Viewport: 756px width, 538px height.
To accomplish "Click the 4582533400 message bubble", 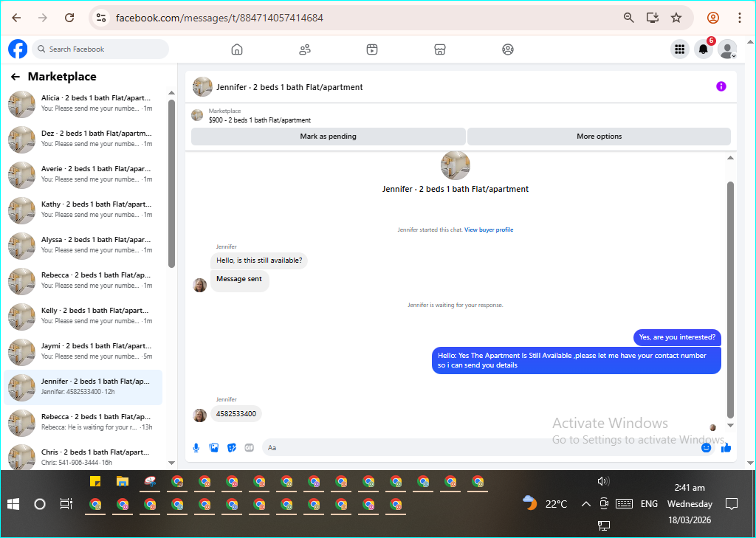I will (x=236, y=413).
